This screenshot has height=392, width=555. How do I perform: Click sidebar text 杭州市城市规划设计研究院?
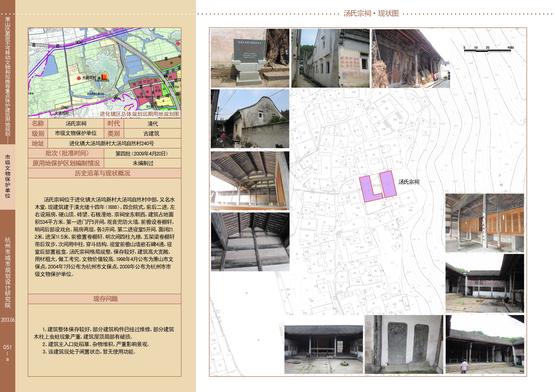(8, 272)
